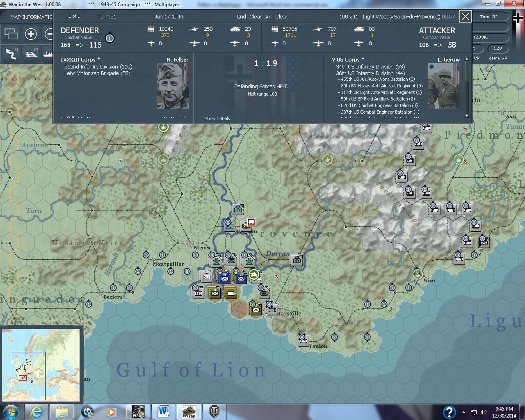Click H. Felber commander portrait
Screen dimensions: 525x420
click(173, 86)
